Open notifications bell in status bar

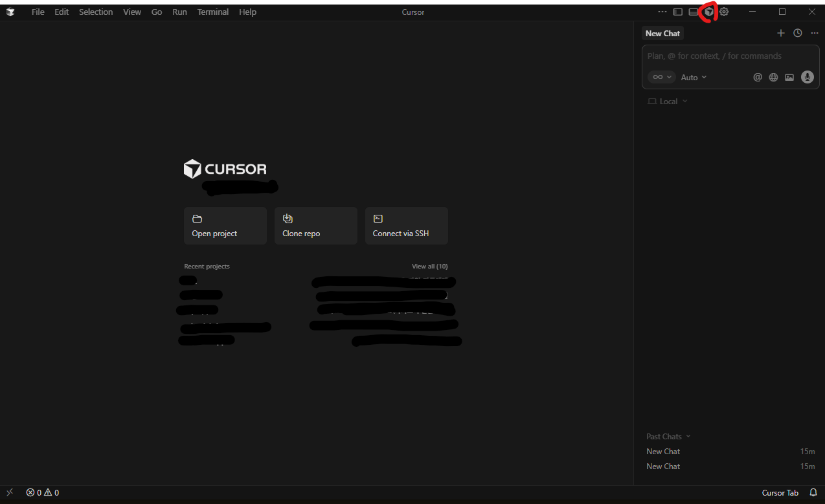pos(813,492)
